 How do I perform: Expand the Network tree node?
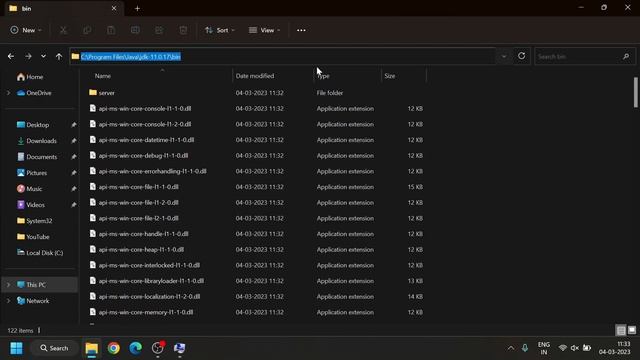click(x=8, y=301)
